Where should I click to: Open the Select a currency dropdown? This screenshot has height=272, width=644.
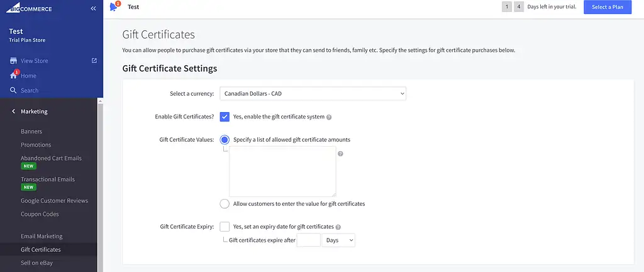coord(313,94)
